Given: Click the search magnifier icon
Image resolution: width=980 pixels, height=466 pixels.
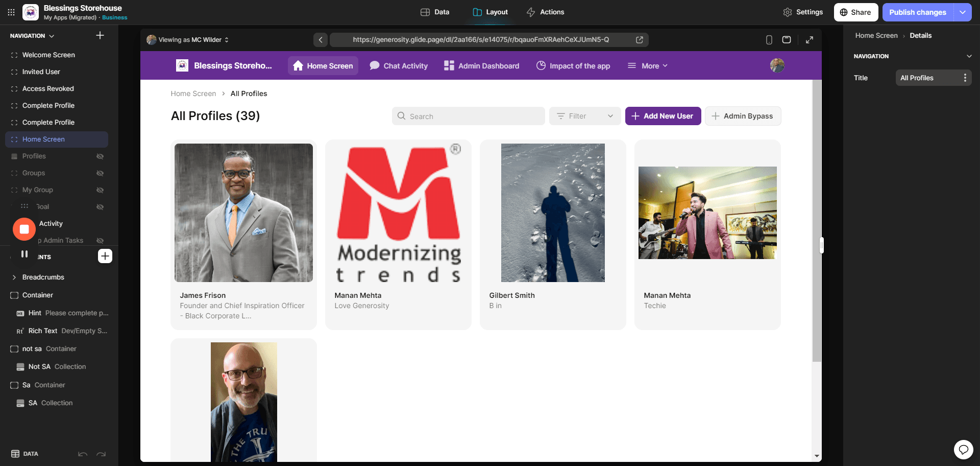Looking at the screenshot, I should point(402,116).
